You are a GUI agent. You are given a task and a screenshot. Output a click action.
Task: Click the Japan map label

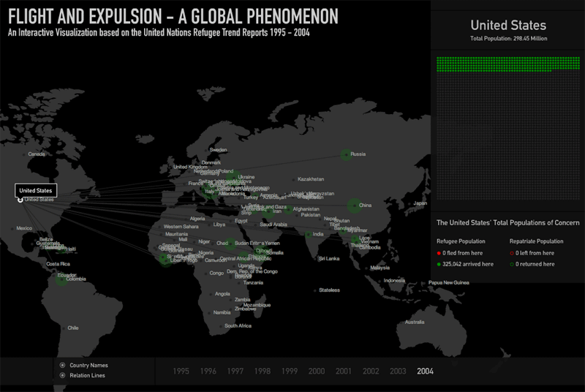click(420, 203)
